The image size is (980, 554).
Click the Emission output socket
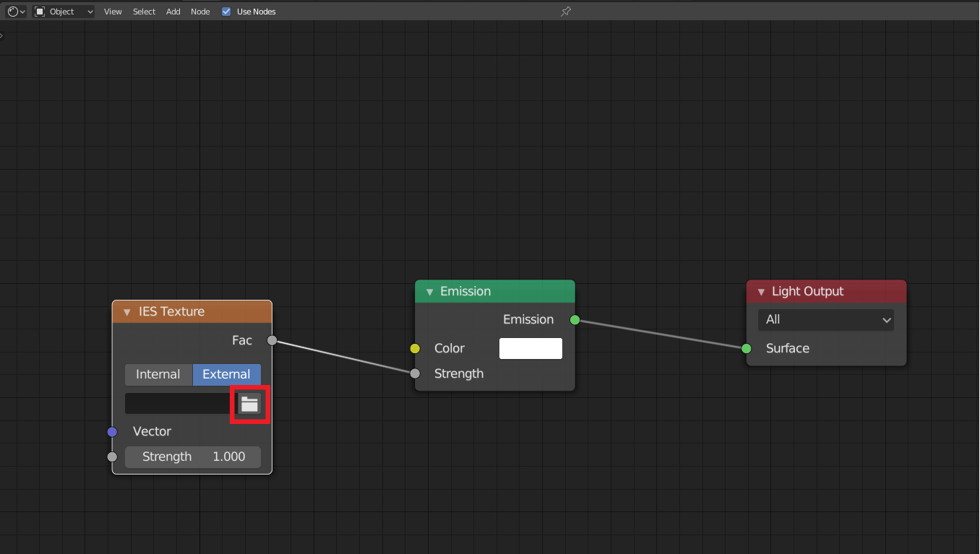[x=575, y=319]
